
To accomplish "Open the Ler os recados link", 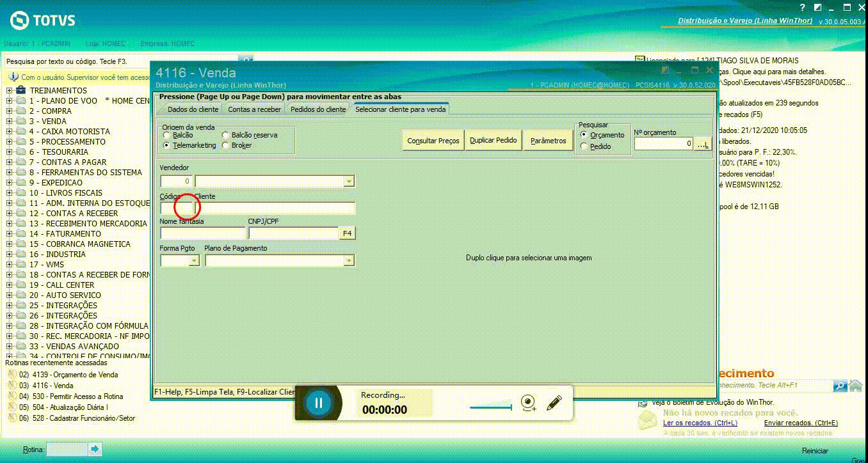I will coord(700,423).
